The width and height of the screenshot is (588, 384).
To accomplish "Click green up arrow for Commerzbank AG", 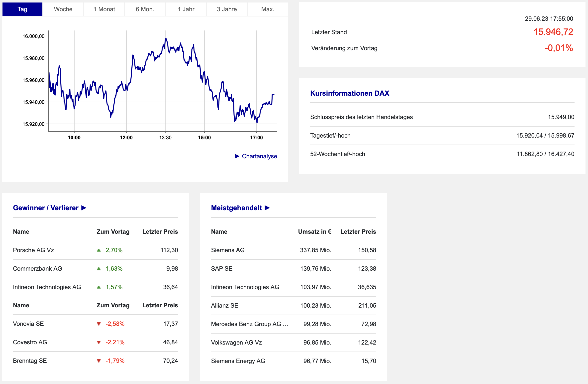I will click(99, 269).
